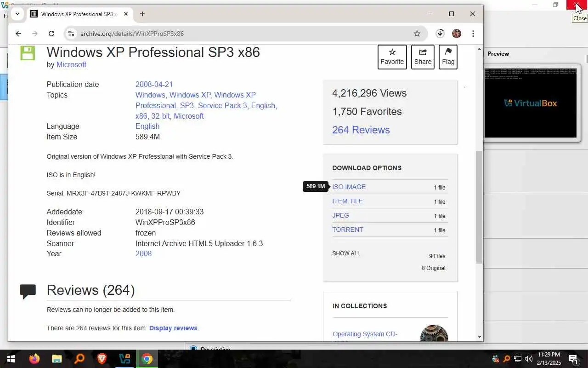Image resolution: width=588 pixels, height=368 pixels.
Task: Click the Favorite button
Action: point(392,57)
